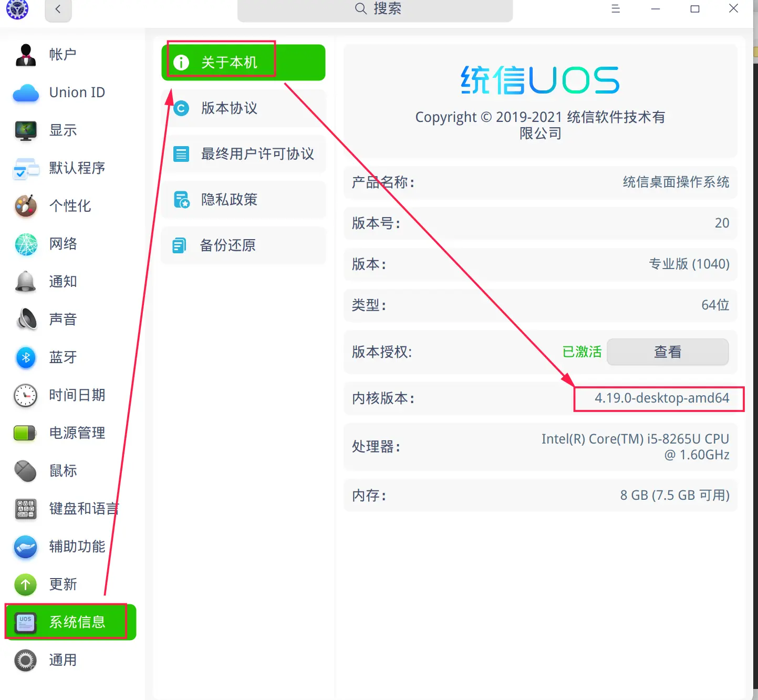Click the 专业版 (1040) edition value
Viewport: 758px width, 700px height.
pos(689,264)
